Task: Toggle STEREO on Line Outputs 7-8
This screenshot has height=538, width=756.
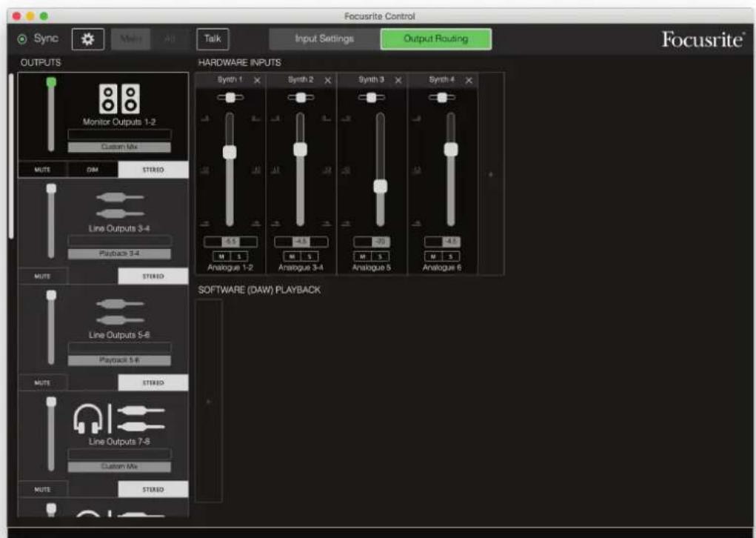Action: [153, 489]
